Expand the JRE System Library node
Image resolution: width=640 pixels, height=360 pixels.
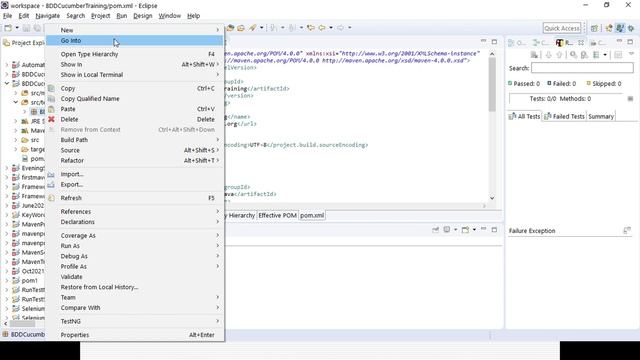point(16,121)
